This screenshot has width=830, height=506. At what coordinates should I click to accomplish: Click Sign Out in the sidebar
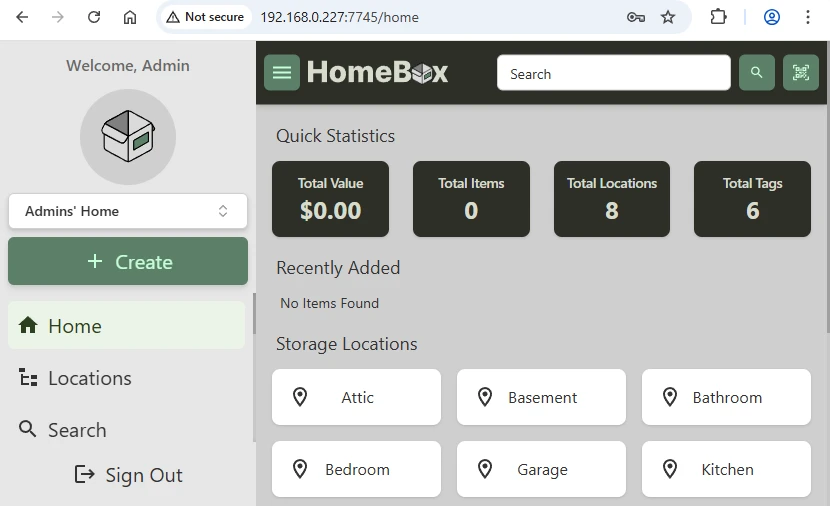pos(128,475)
